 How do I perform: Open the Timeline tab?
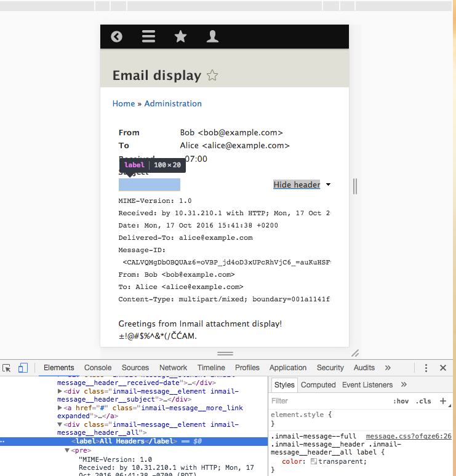point(211,368)
